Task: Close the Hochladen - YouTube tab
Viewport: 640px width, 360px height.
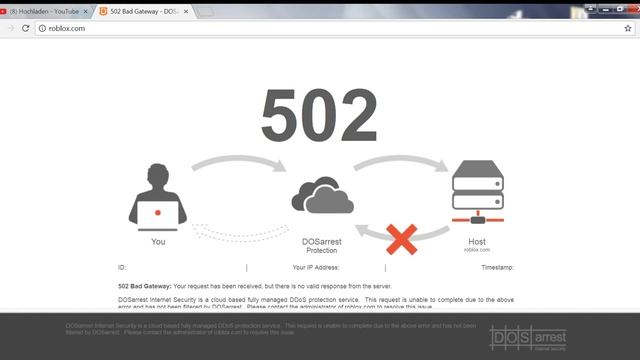Action: (x=85, y=12)
